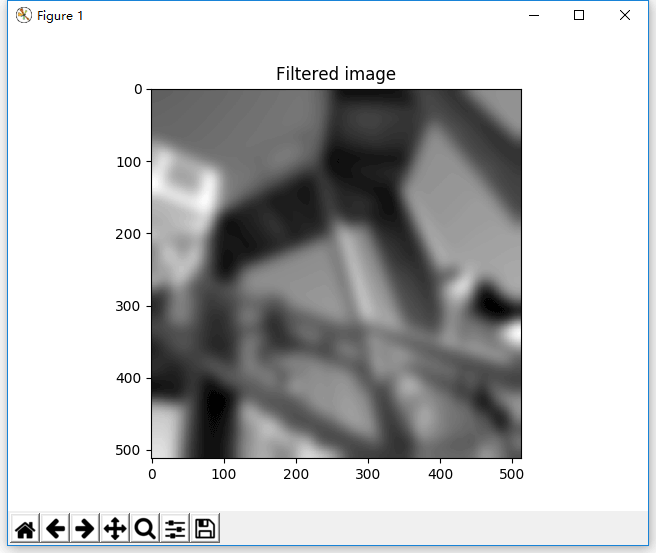Go back to previous view arrow

(x=55, y=529)
